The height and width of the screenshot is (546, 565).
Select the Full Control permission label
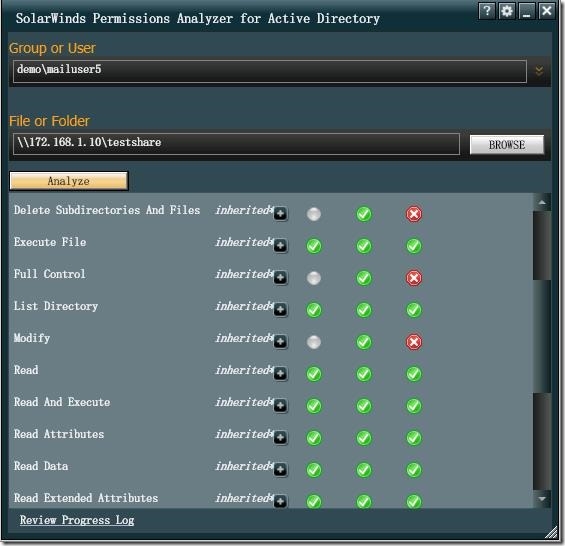click(50, 274)
